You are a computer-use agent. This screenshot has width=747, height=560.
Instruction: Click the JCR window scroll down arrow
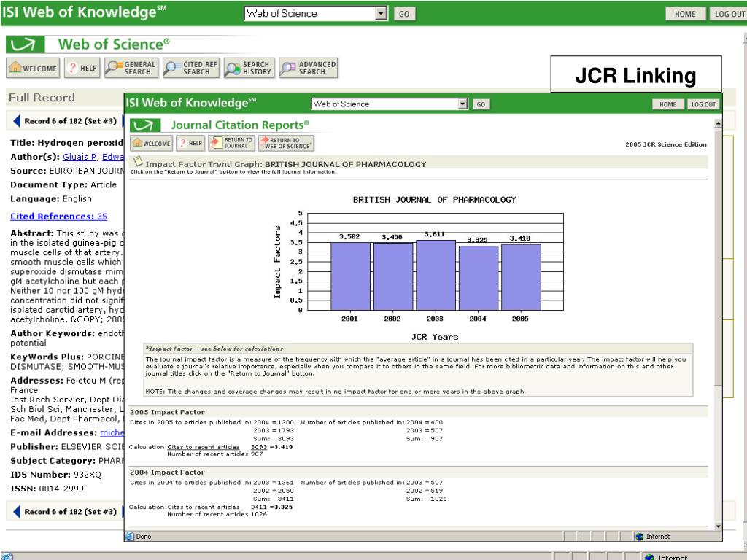click(718, 526)
